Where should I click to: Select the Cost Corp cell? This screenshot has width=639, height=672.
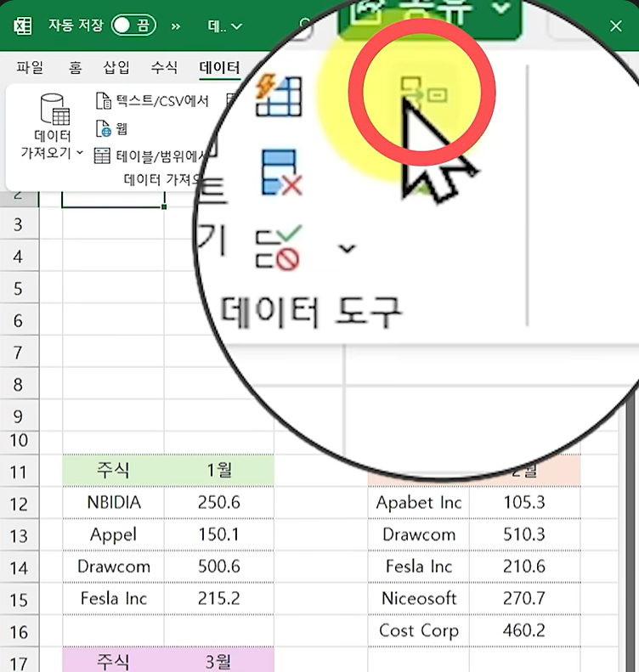[419, 631]
